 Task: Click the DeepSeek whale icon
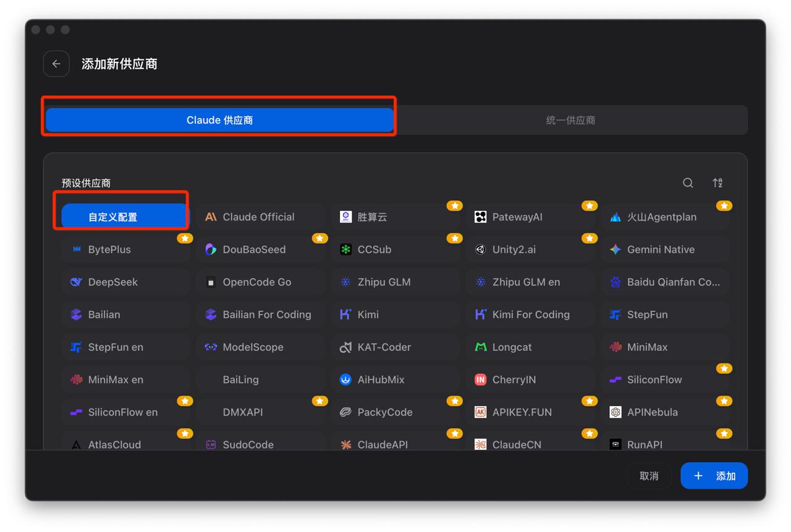click(x=76, y=282)
